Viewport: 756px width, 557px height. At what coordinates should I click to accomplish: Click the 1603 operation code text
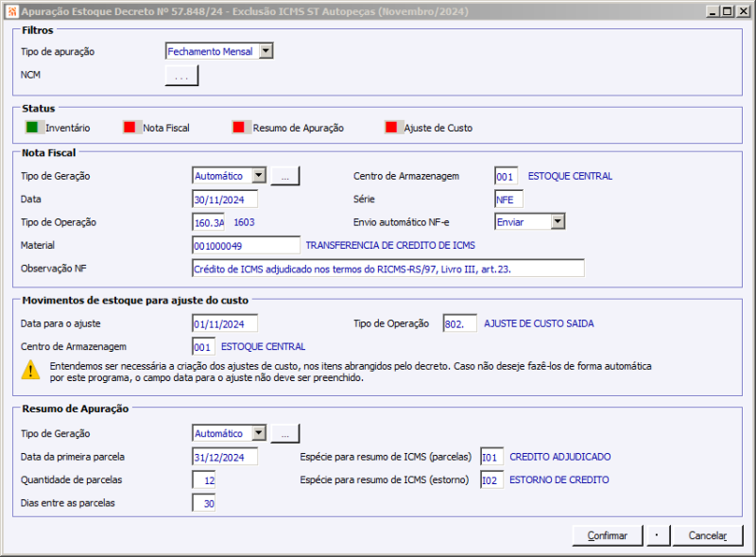coord(244,222)
